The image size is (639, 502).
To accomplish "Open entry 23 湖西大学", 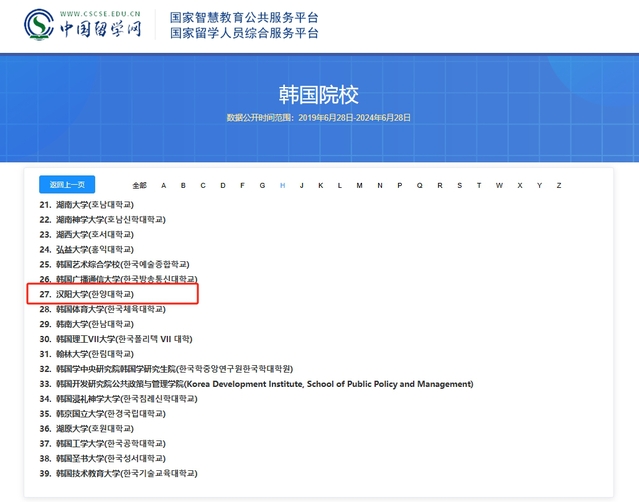I will (86, 234).
